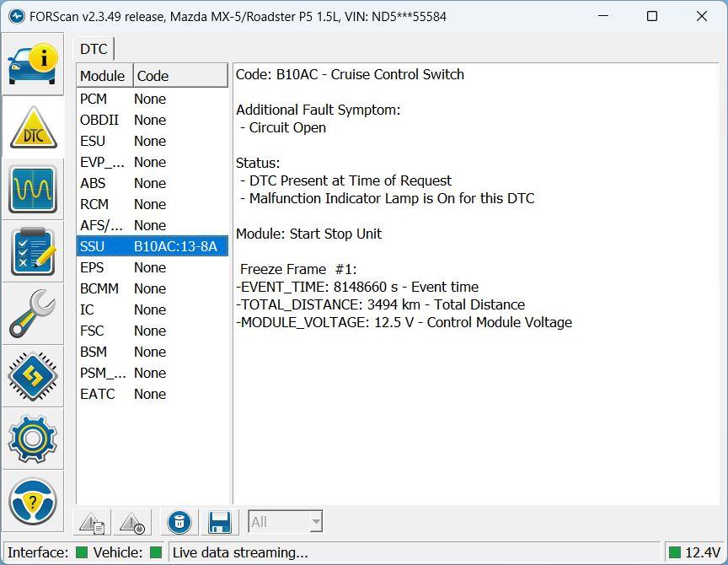Open the Oscilloscope live data section
This screenshot has height=565, width=728.
[x=33, y=189]
